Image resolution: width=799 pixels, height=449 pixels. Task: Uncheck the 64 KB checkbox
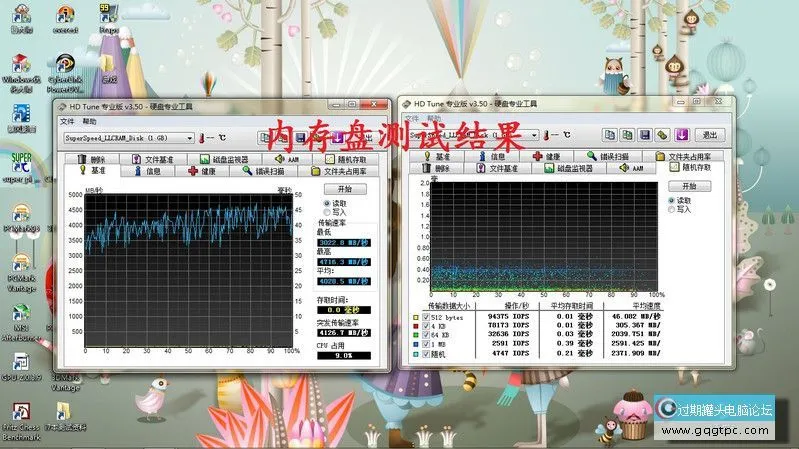tap(426, 335)
